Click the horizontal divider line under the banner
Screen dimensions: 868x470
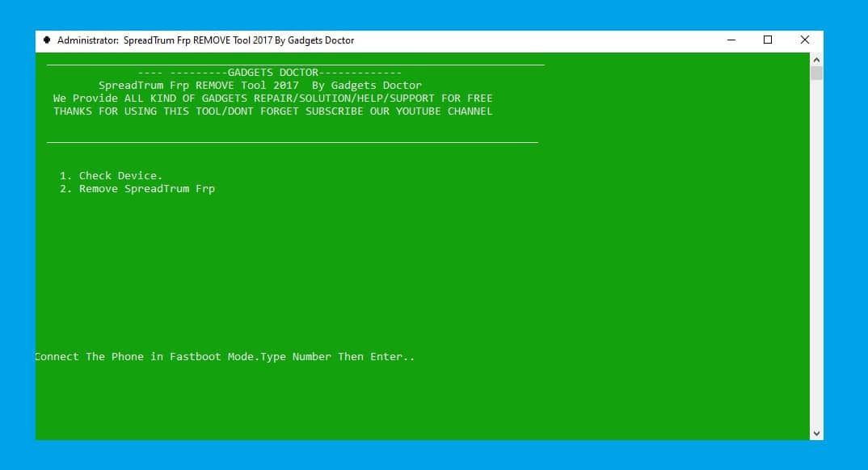[293, 141]
